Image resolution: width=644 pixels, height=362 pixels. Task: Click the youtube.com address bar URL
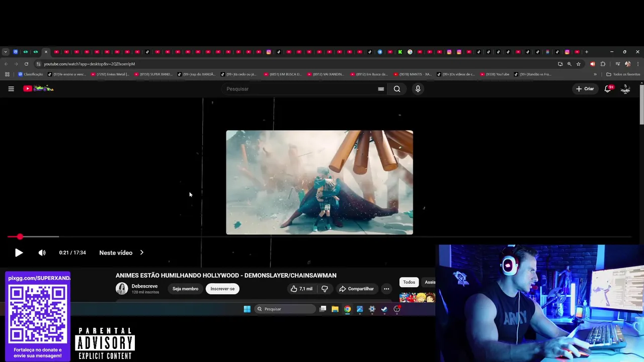point(89,64)
